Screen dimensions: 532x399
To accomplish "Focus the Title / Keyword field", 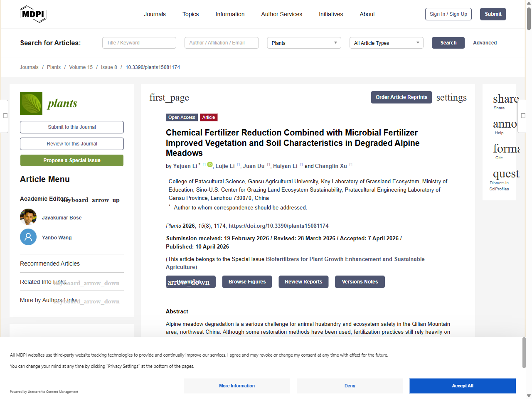I will pos(139,43).
